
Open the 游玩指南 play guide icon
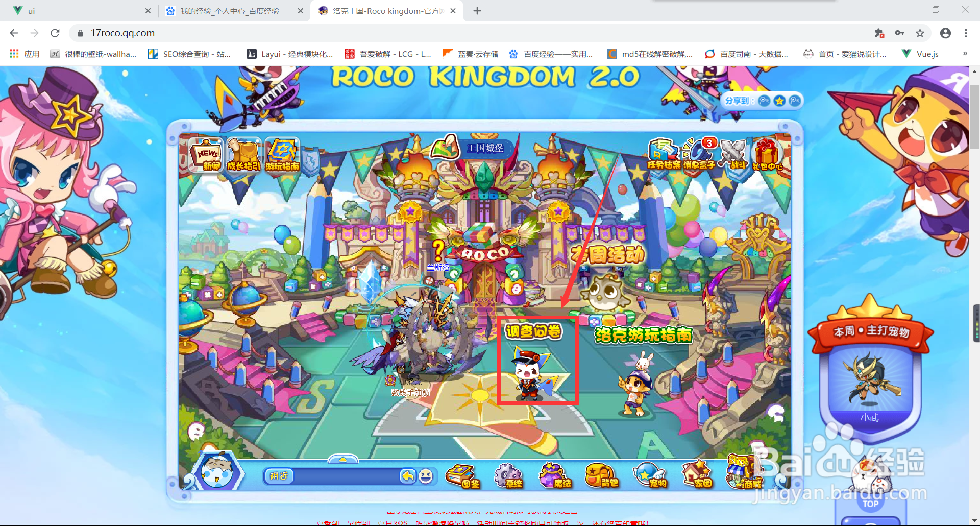point(282,155)
